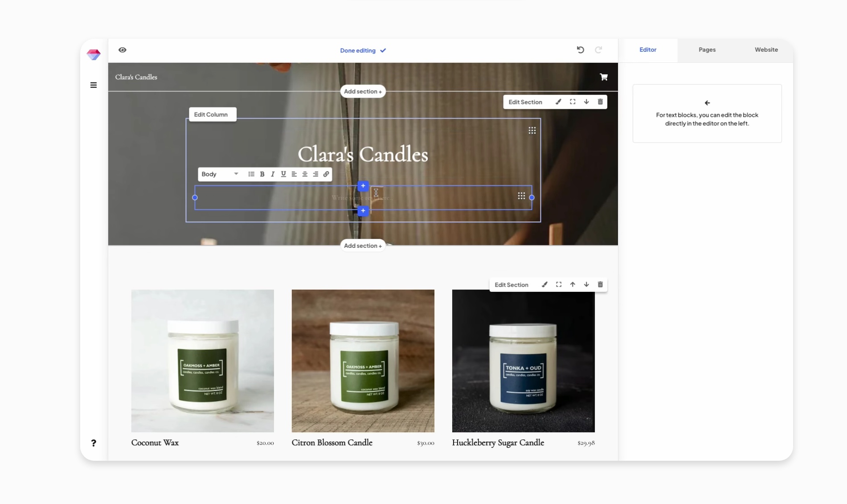The image size is (847, 504).
Task: Delete the hero section with trash icon
Action: point(600,102)
